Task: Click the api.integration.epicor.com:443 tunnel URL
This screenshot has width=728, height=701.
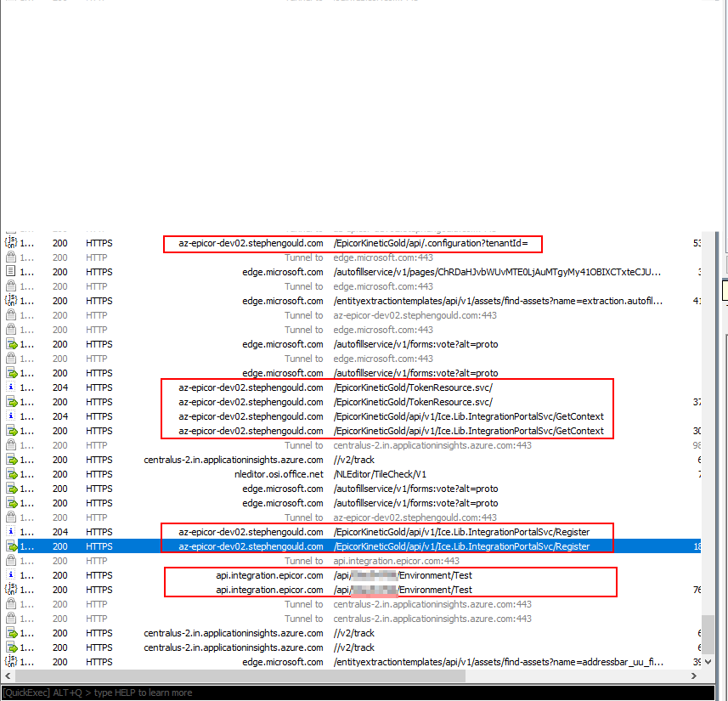Action: click(396, 561)
